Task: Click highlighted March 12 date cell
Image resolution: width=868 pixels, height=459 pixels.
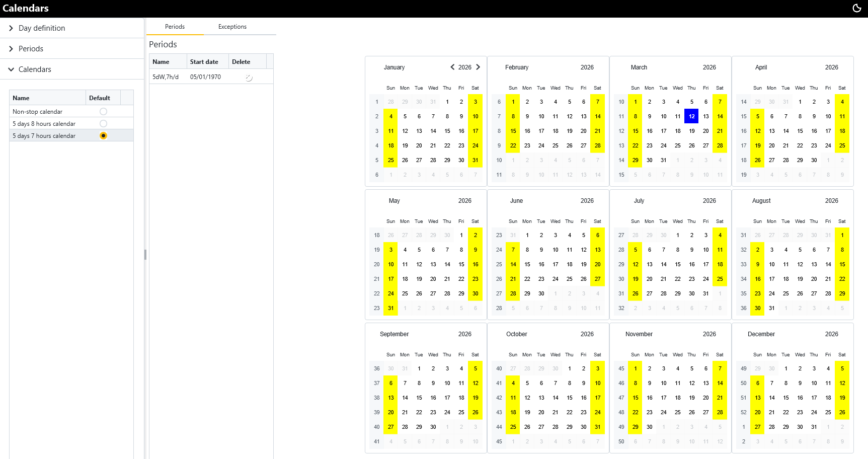Action: point(691,116)
